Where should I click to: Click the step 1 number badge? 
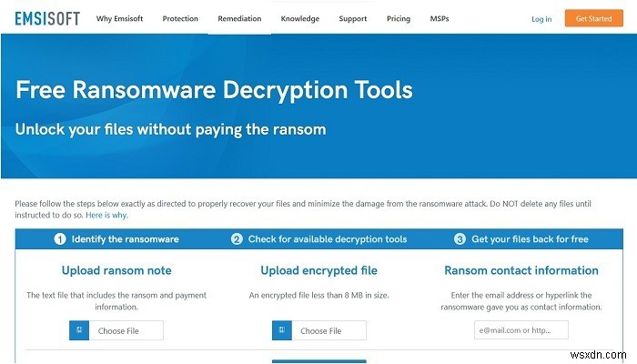tap(60, 239)
